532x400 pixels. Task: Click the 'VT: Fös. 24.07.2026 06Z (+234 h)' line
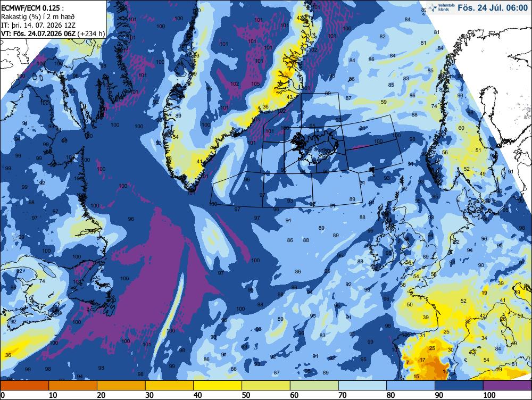pos(53,34)
